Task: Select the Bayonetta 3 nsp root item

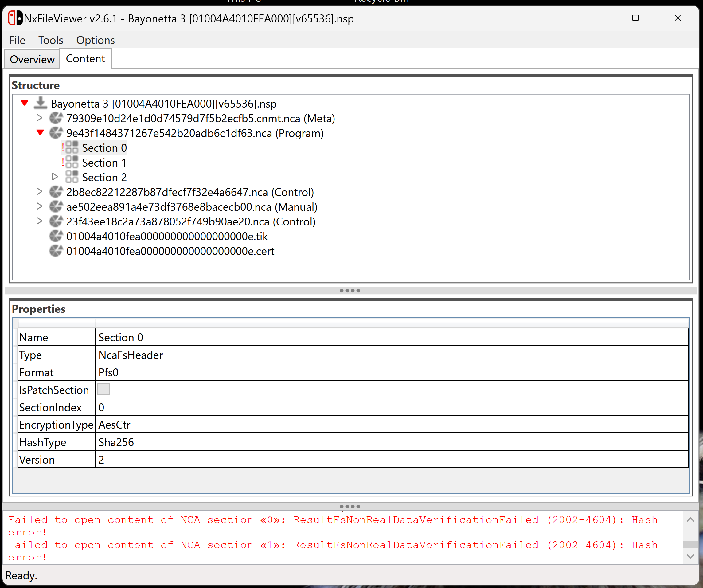Action: click(164, 104)
